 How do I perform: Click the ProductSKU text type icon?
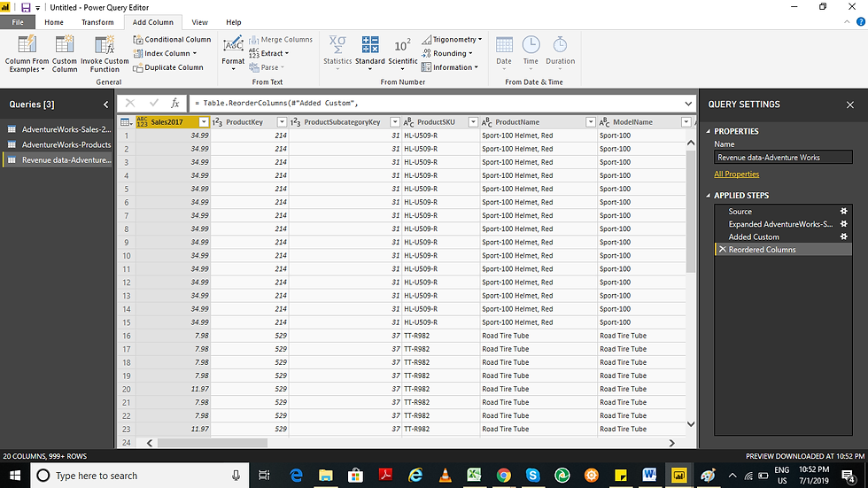(408, 121)
